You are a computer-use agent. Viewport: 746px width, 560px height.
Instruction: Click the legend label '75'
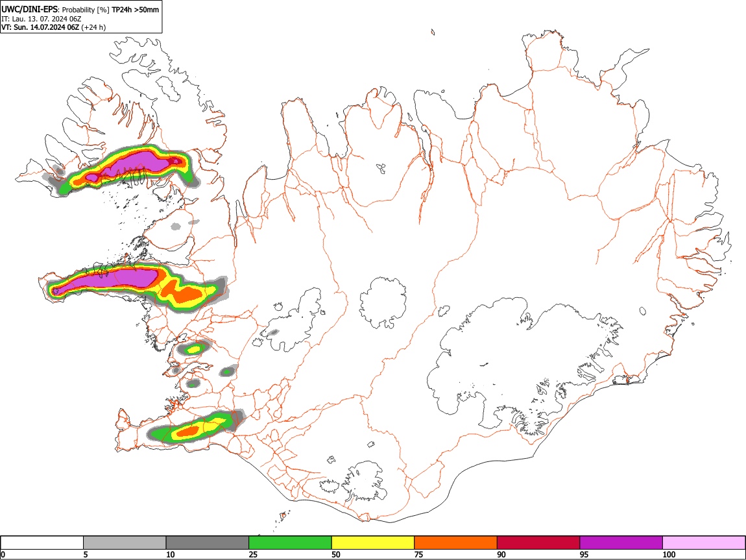click(x=418, y=554)
